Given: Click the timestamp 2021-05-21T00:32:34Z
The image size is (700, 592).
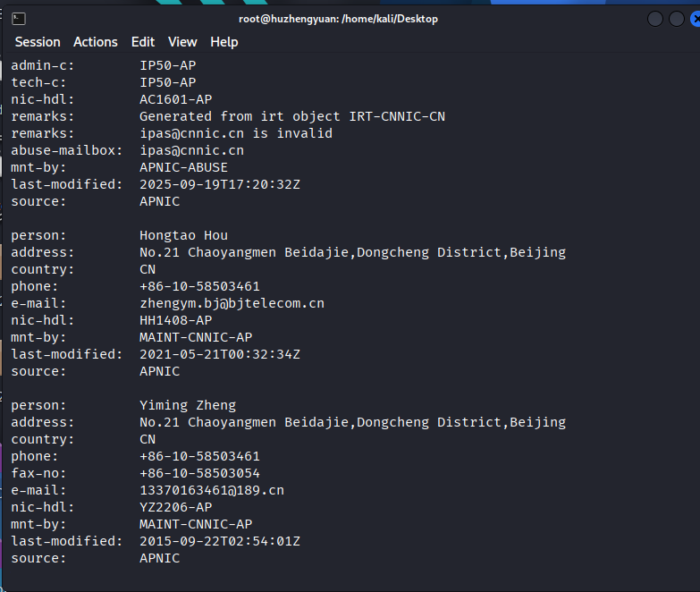Looking at the screenshot, I should tap(220, 354).
